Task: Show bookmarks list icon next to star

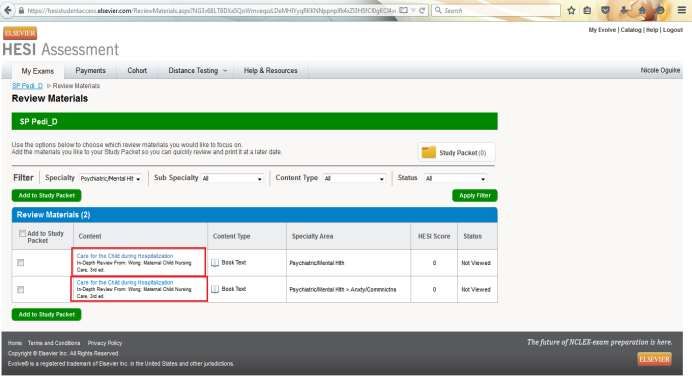Action: [x=587, y=10]
